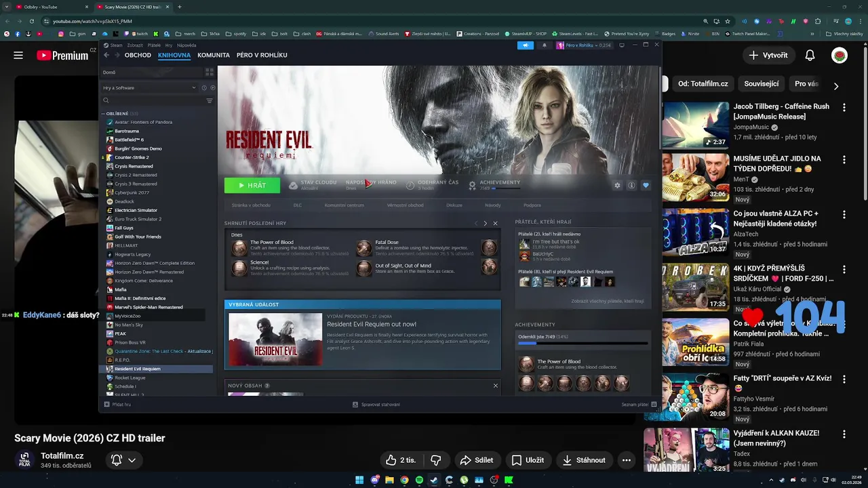Open Steam menu in menu bar

(x=116, y=45)
